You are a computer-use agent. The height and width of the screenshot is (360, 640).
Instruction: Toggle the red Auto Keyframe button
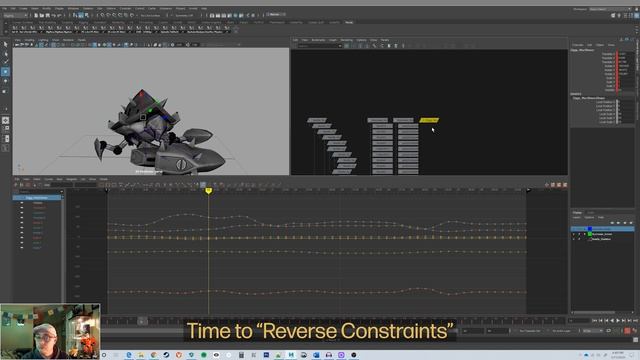pos(627,331)
